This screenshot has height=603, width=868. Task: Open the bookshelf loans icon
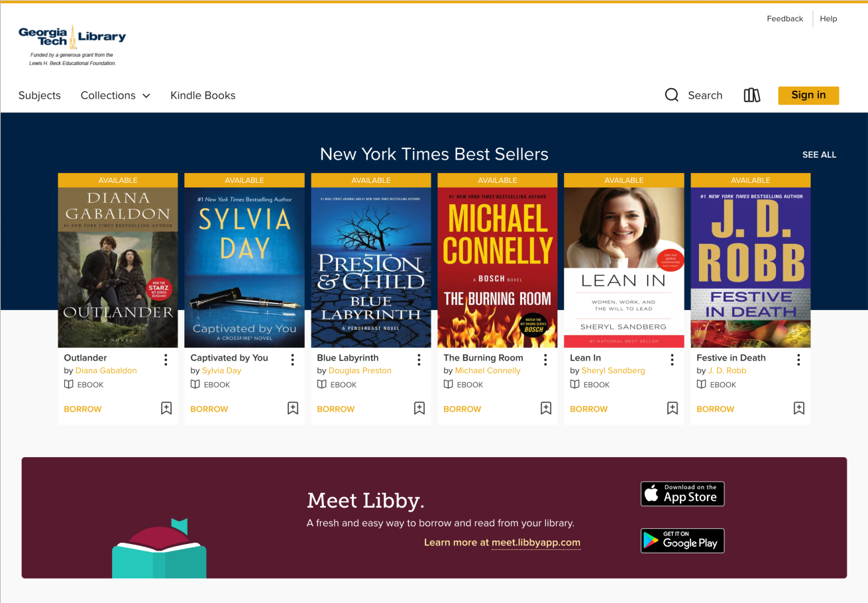point(751,95)
